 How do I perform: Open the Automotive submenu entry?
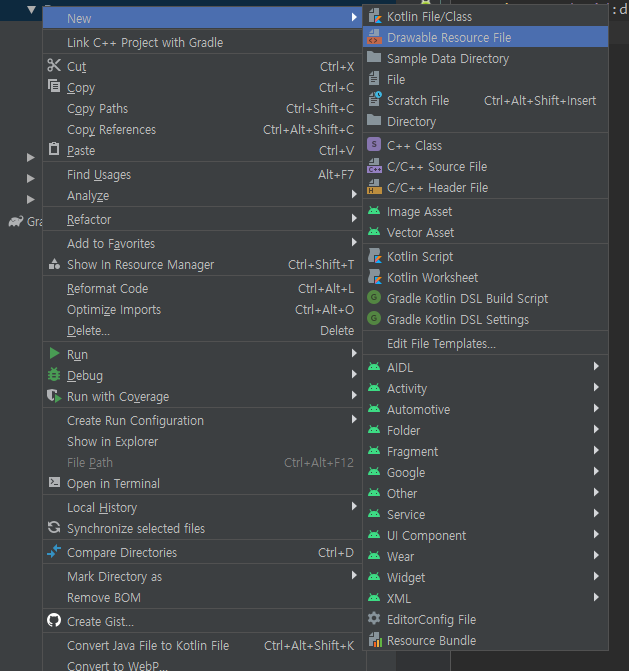(486, 409)
